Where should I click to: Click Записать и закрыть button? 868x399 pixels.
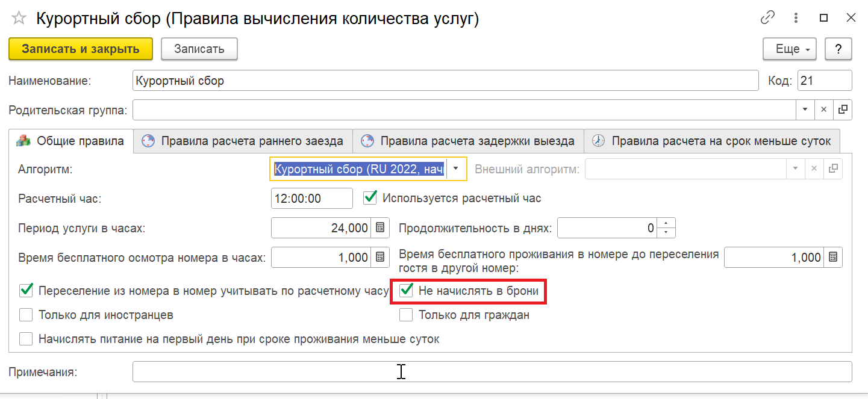[81, 49]
